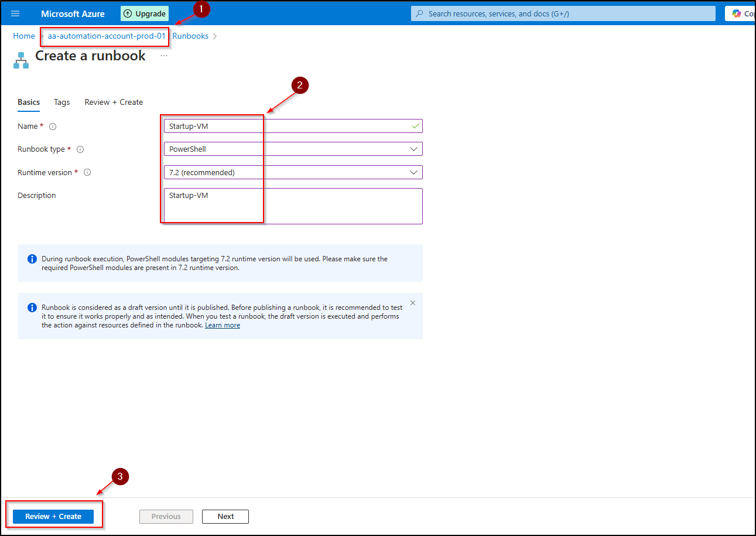Open the hamburger portal menu

[x=15, y=13]
